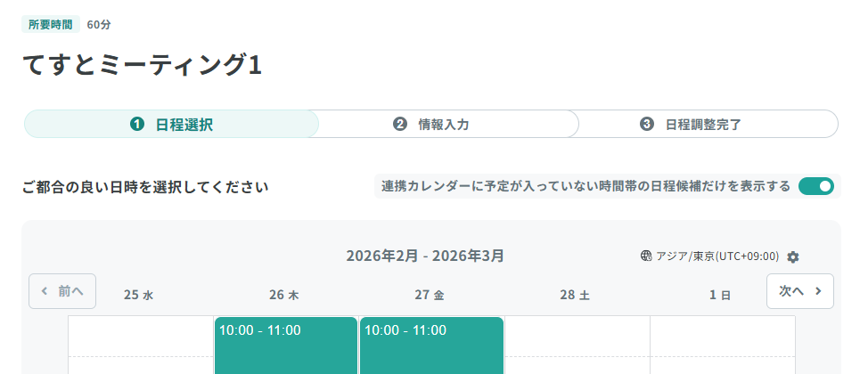Click the right chevron in 次へ button
This screenshot has height=374, width=868.
click(818, 291)
